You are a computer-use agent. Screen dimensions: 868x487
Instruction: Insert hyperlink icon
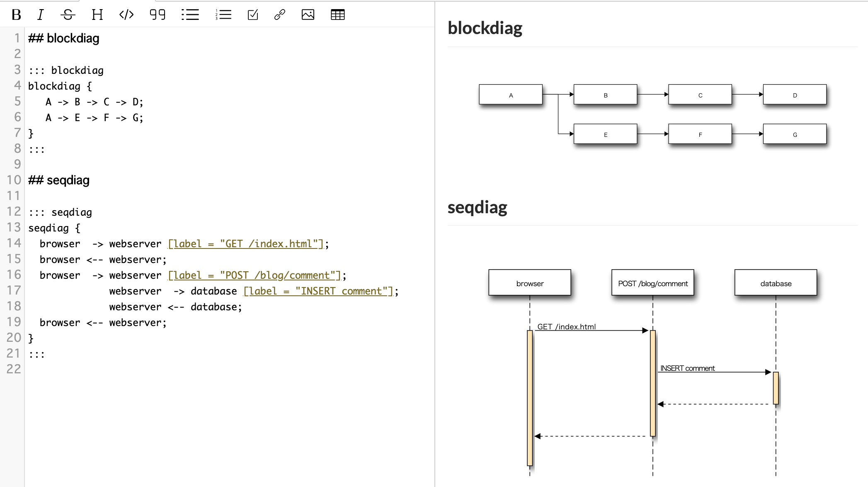point(280,15)
